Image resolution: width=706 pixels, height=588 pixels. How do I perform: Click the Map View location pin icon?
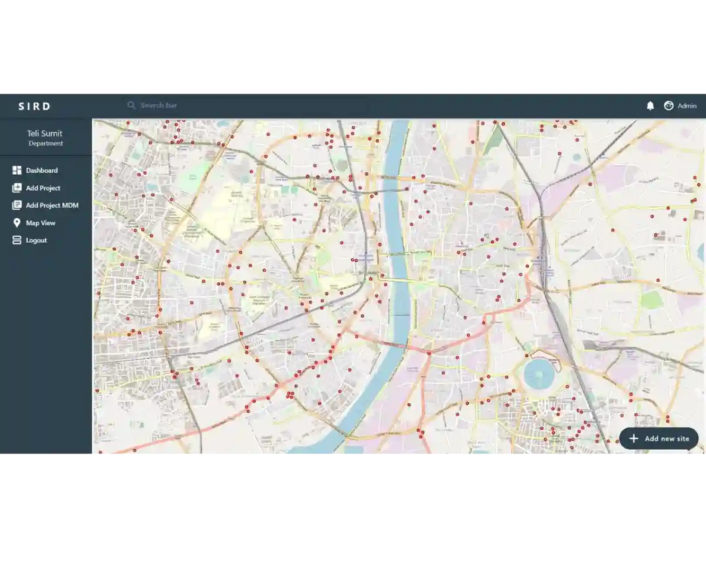pos(16,223)
